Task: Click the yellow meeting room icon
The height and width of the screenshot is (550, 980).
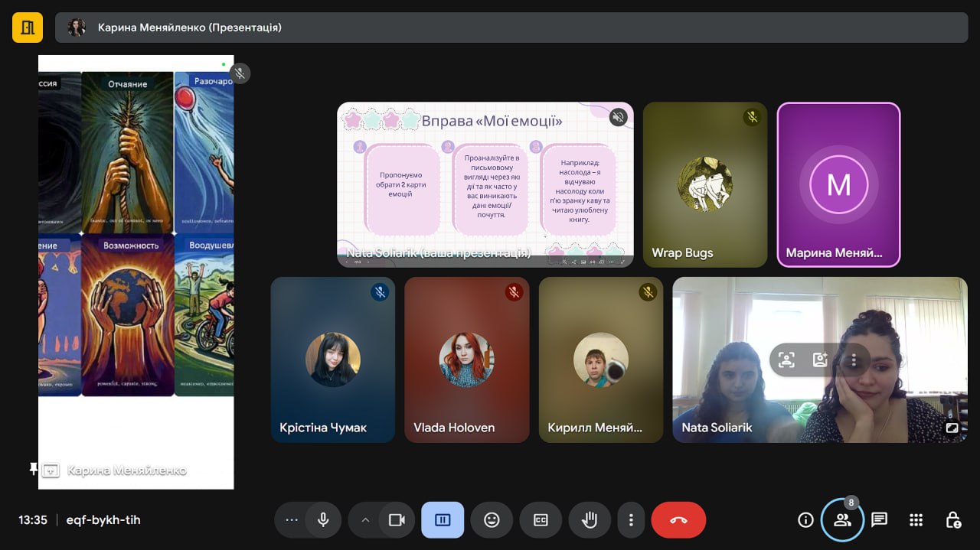Action: point(28,28)
